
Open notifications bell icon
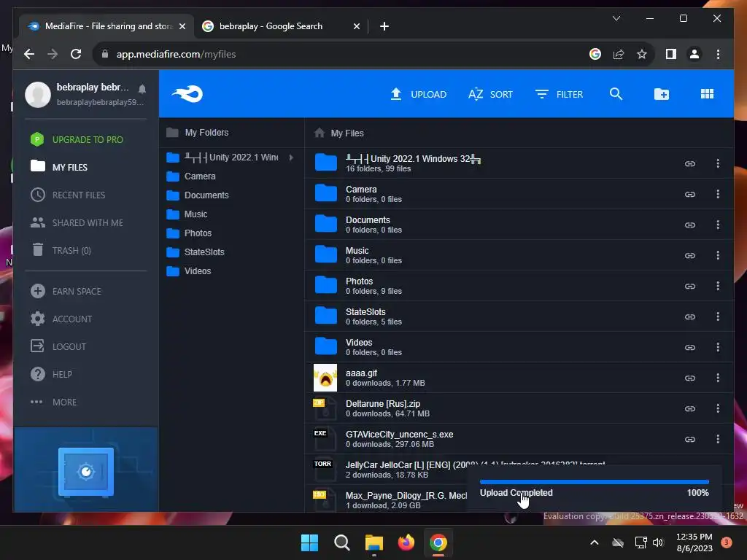coord(142,88)
